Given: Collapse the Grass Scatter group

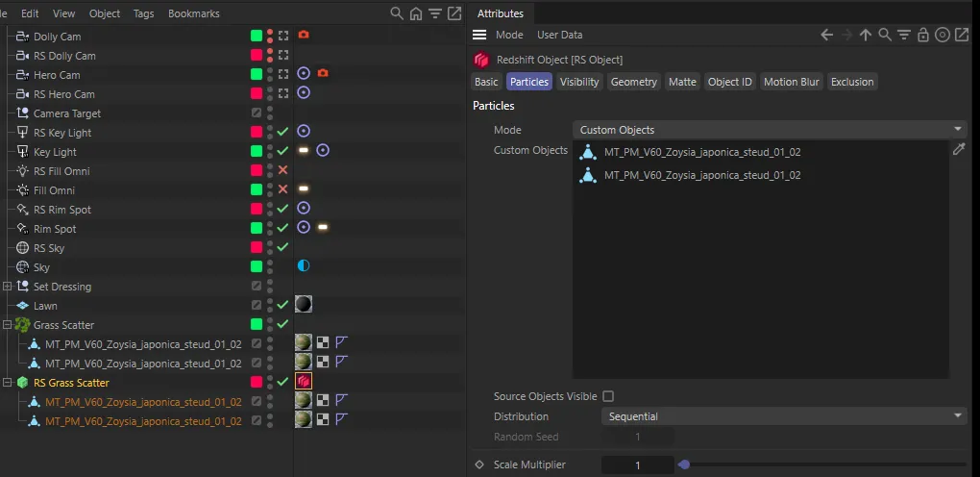Looking at the screenshot, I should [8, 324].
